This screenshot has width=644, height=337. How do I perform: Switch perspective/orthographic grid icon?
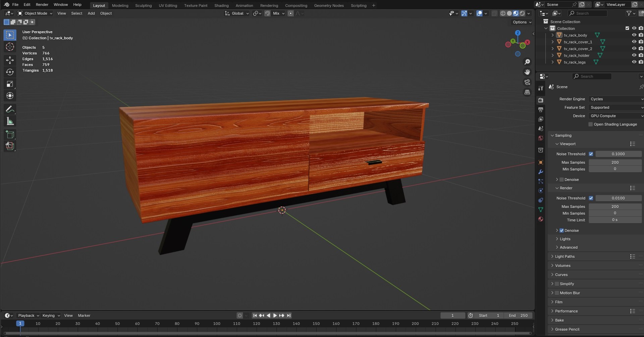pos(527,92)
